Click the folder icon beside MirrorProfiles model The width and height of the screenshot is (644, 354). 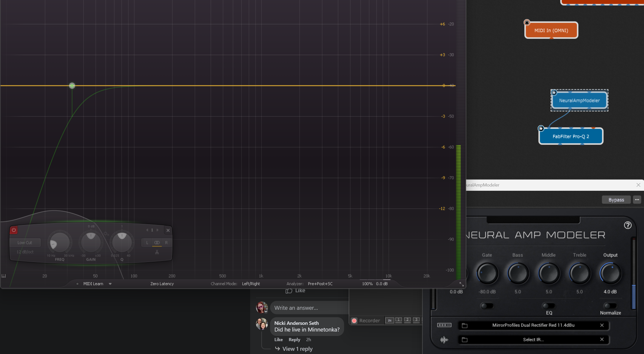[x=464, y=325]
